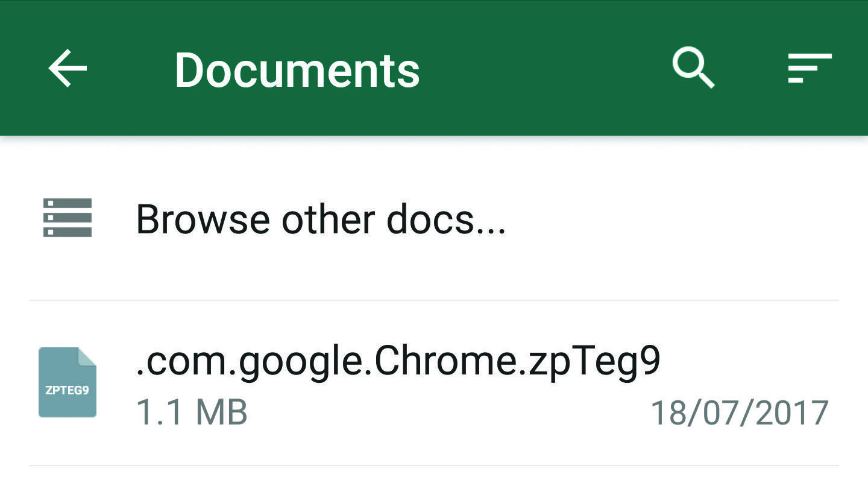Expand sorting choices via the sort control
Screen dimensions: 868x489
click(x=810, y=68)
